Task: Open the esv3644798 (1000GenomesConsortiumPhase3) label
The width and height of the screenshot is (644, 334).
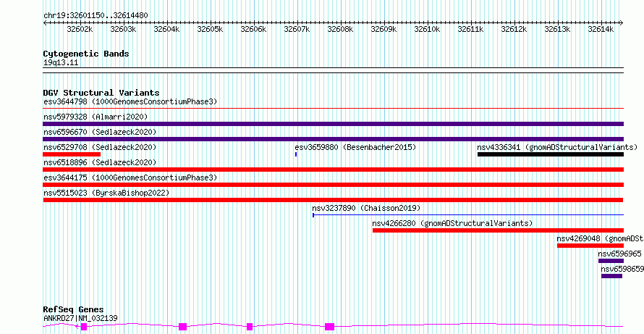Action: [130, 101]
